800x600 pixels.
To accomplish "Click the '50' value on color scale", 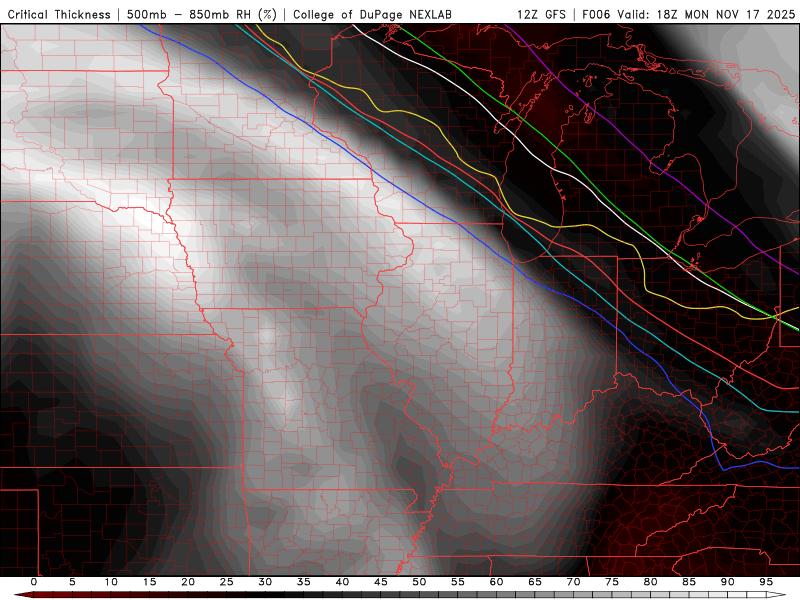I will click(419, 582).
